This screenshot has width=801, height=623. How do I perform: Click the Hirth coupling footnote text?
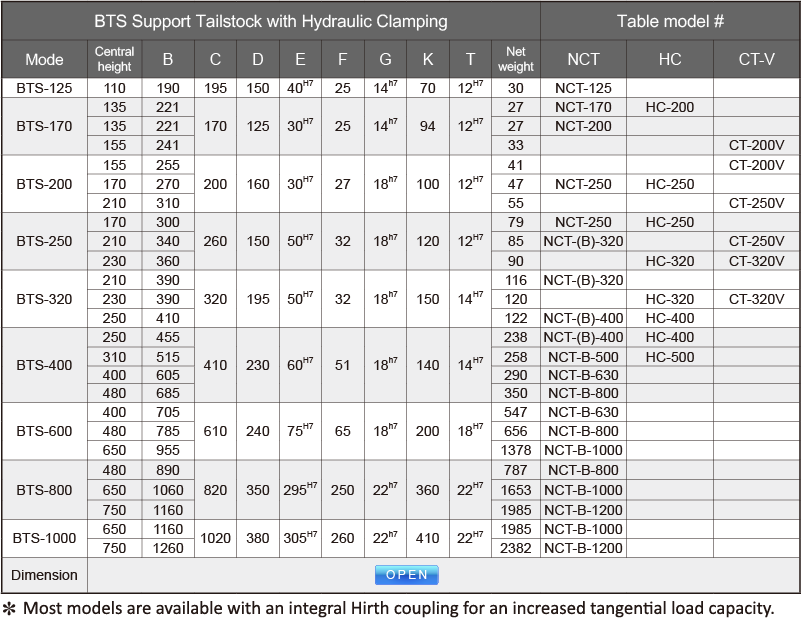(x=388, y=608)
